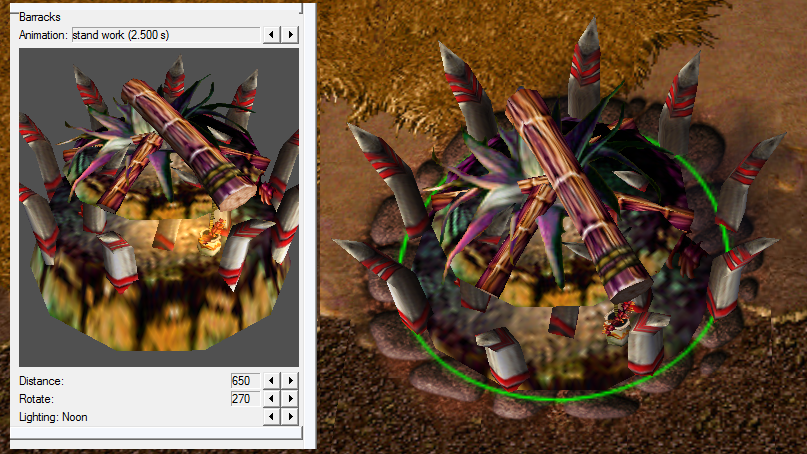Increase Distance with right arrow

290,381
